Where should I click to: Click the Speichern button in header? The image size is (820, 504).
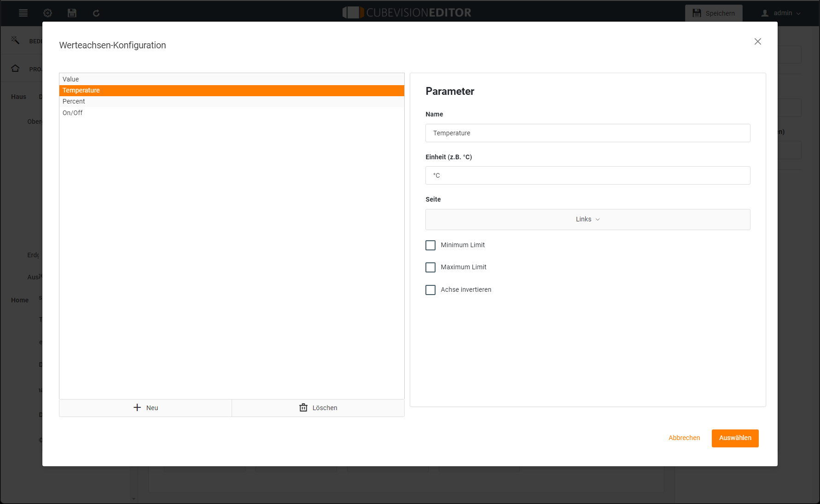click(714, 13)
